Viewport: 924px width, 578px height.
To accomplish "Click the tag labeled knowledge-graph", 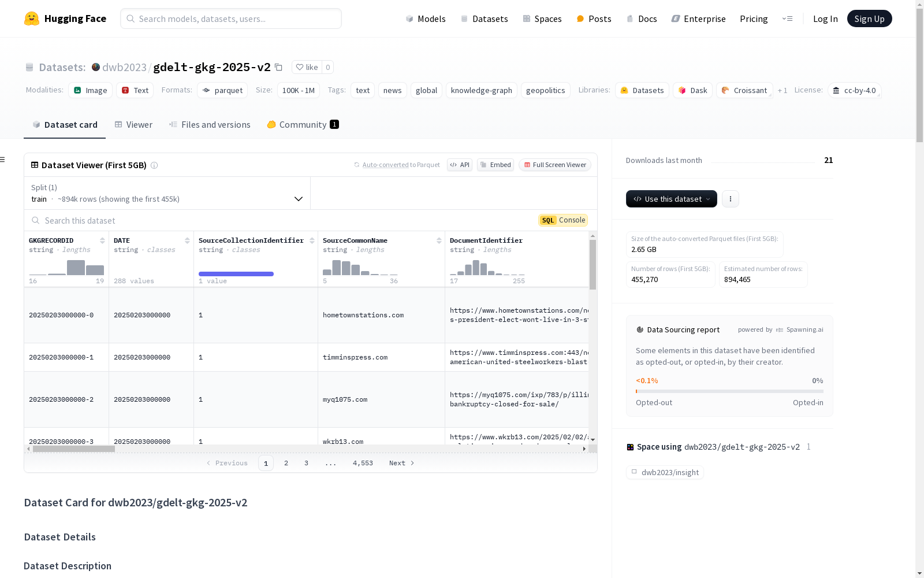I will (482, 90).
